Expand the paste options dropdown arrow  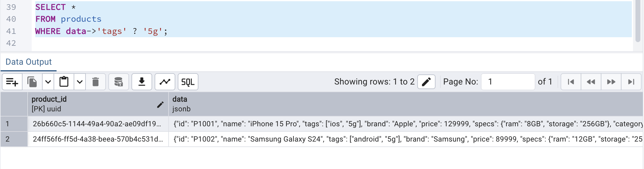pos(80,82)
